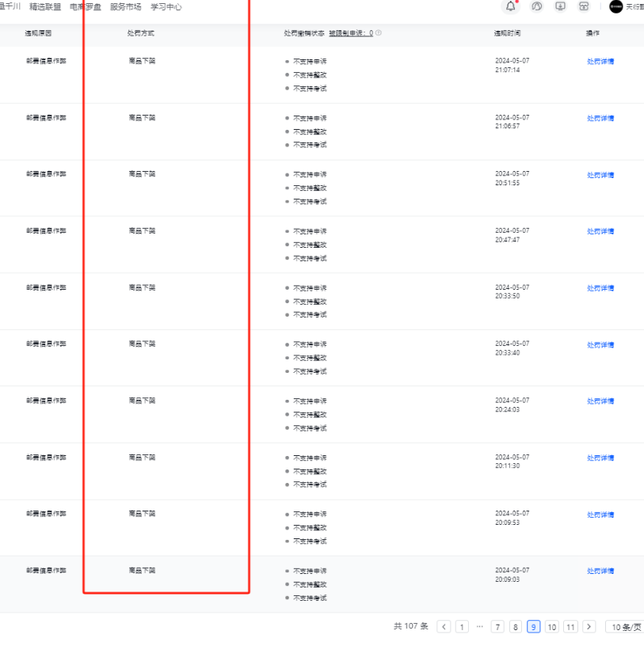Click the store icon next to the avatar

584,6
